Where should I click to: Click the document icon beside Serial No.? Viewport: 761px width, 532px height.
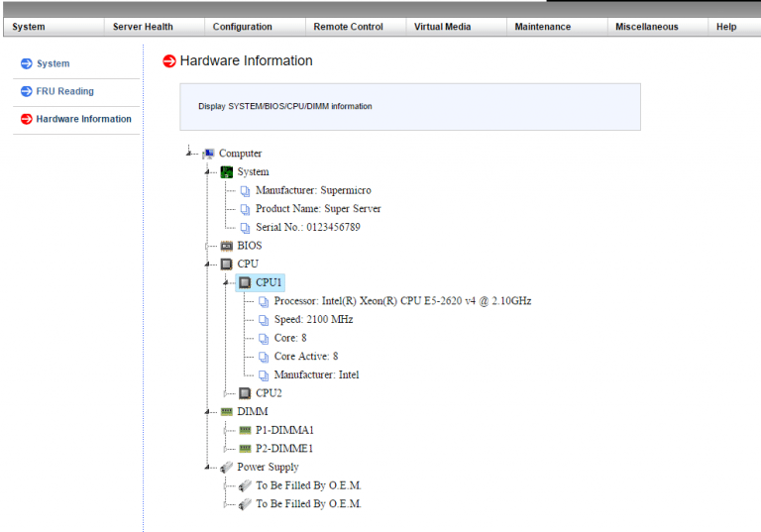click(x=245, y=228)
